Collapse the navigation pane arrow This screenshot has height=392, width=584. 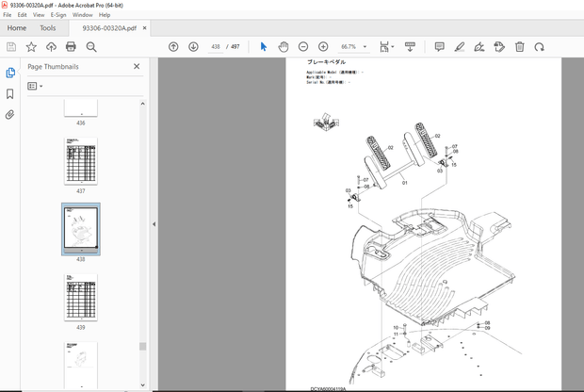(154, 224)
